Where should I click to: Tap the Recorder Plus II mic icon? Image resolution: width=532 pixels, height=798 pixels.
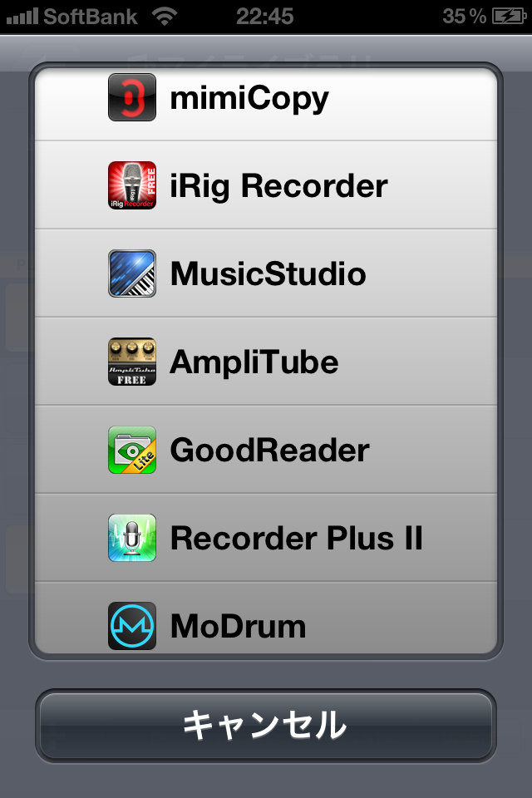(x=132, y=538)
